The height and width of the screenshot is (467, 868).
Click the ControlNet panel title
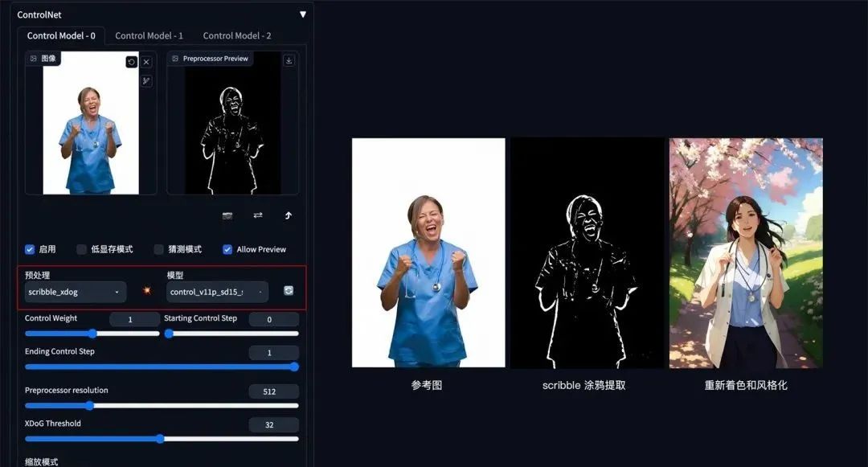39,15
